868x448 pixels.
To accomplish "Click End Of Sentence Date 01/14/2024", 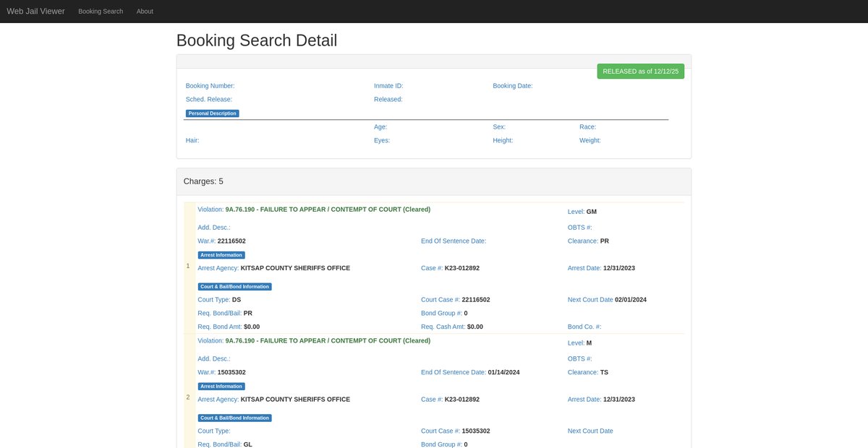I will [503, 372].
